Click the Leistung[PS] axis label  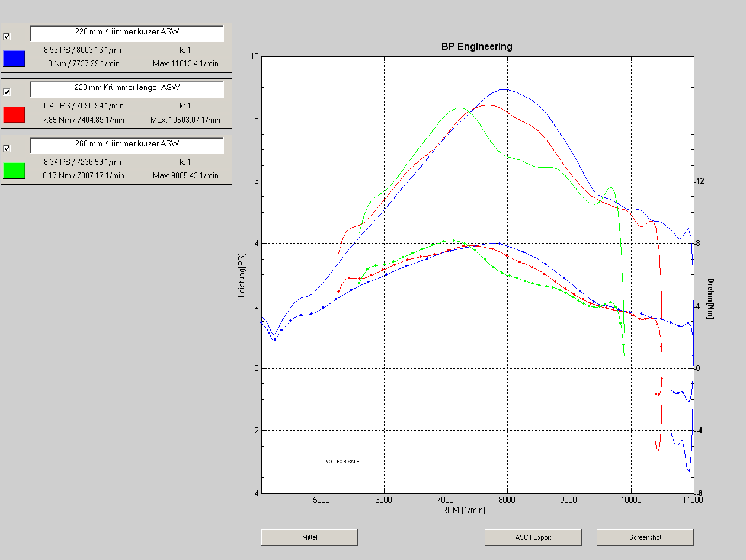click(x=242, y=274)
